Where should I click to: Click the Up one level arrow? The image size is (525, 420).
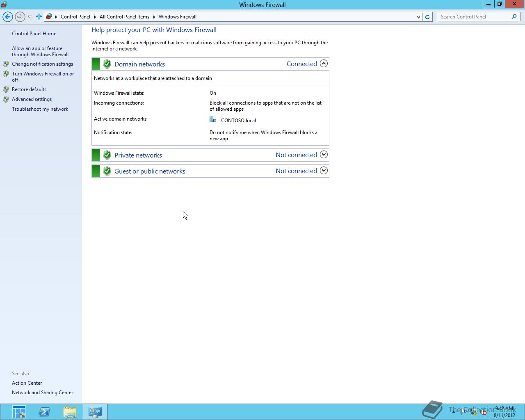pyautogui.click(x=39, y=17)
